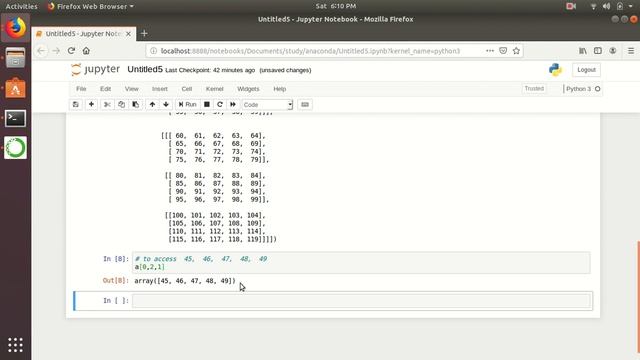Open the cell type Code dropdown
640x360 pixels.
point(267,105)
